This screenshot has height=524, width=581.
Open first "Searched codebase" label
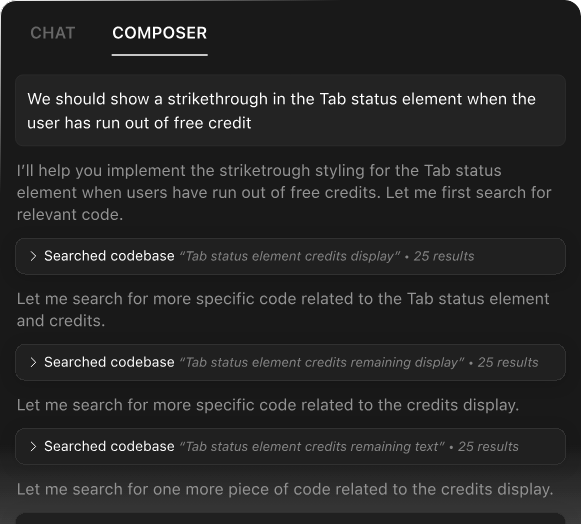(109, 256)
